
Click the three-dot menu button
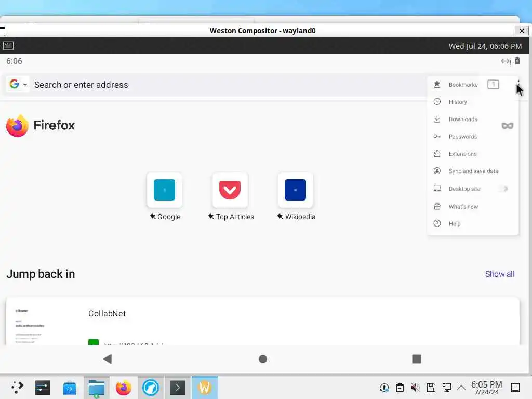coord(518,83)
